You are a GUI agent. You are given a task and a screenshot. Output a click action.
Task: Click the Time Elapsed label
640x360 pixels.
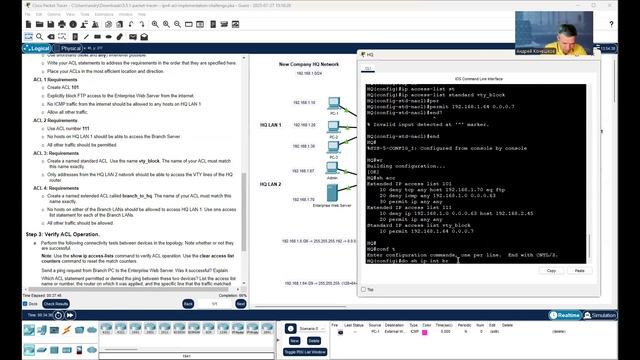click(x=42, y=295)
